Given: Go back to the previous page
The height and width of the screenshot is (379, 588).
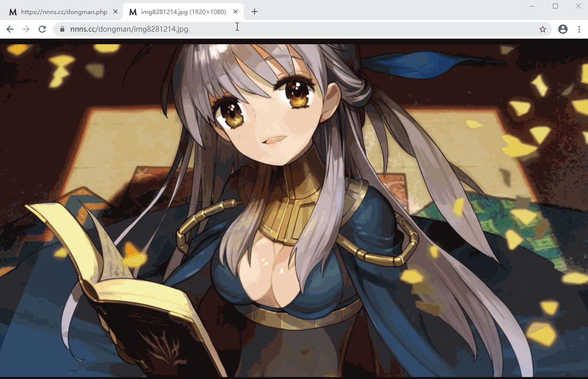Looking at the screenshot, I should tap(10, 29).
